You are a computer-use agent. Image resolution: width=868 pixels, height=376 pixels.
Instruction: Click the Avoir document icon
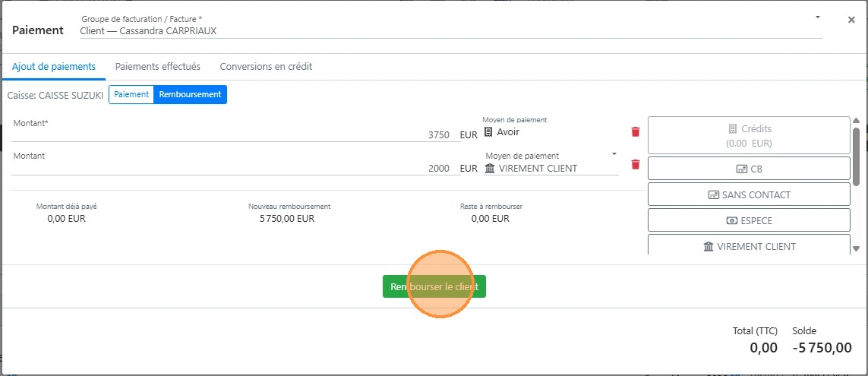pyautogui.click(x=488, y=132)
